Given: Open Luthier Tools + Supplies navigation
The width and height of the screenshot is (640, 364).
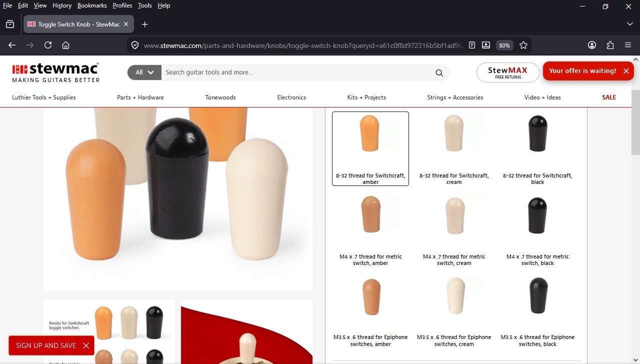Looking at the screenshot, I should click(44, 97).
